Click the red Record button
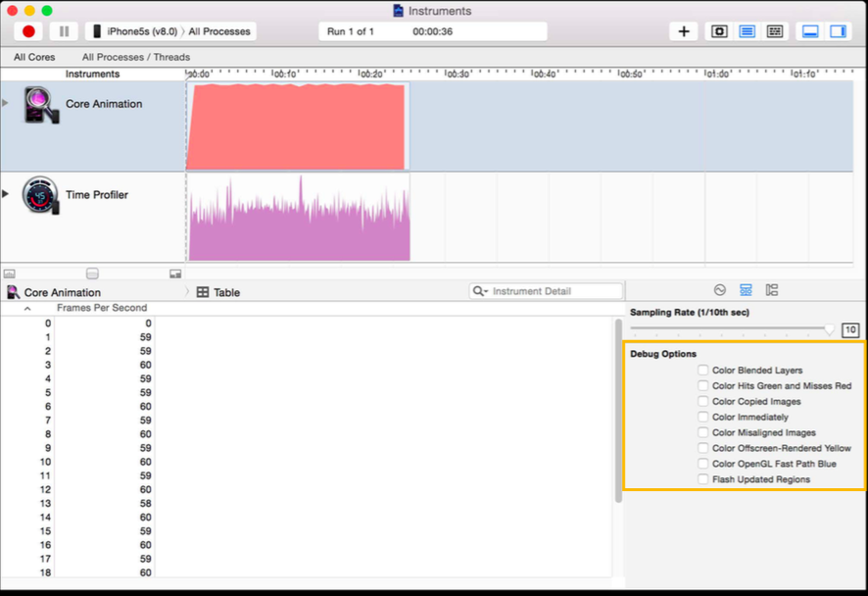The width and height of the screenshot is (868, 596). 28,31
